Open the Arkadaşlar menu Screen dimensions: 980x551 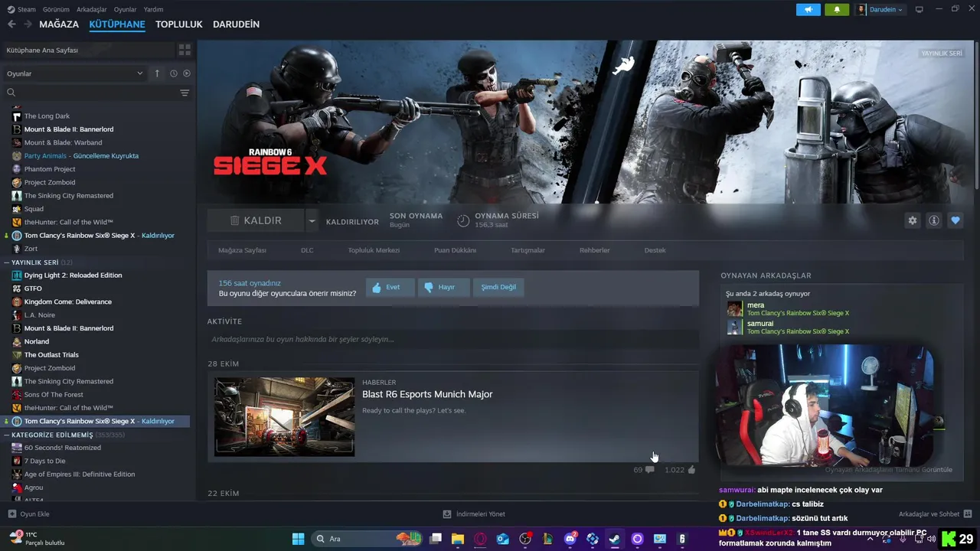(x=92, y=9)
